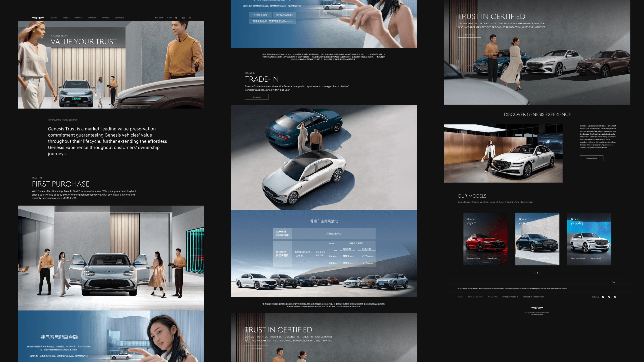Click the Genesis wings logo in footer
Screen dimensions: 644x362
(537, 308)
